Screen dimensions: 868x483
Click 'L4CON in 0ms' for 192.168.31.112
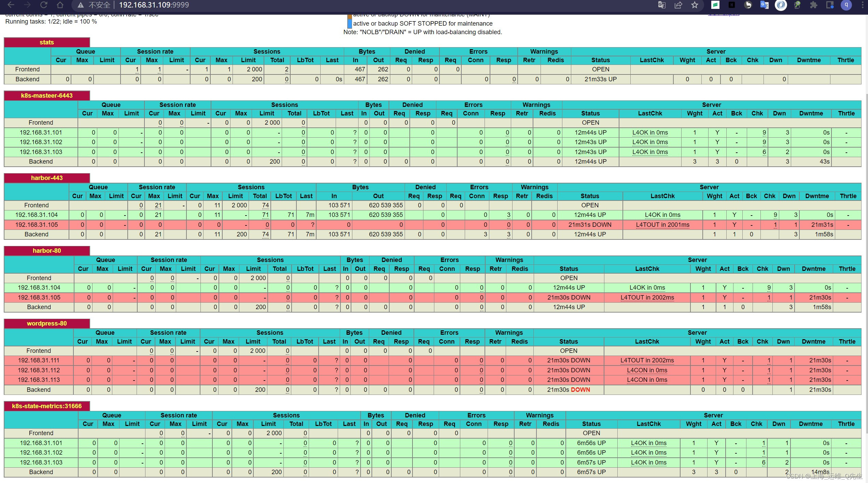point(647,370)
